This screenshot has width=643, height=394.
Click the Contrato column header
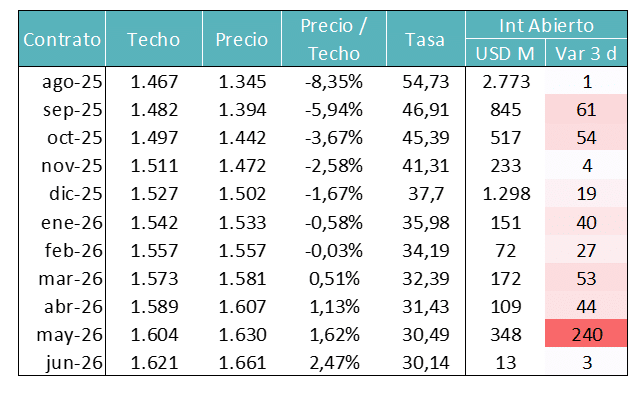62,39
